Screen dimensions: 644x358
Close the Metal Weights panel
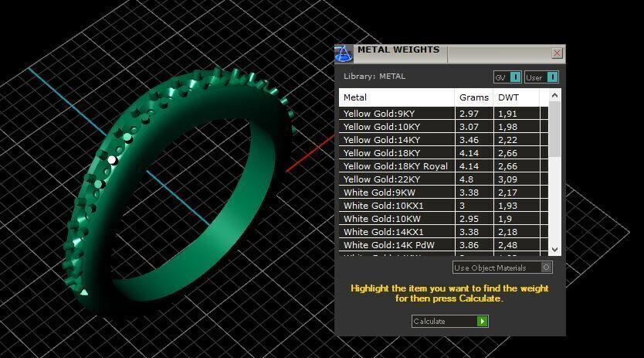[x=557, y=53]
